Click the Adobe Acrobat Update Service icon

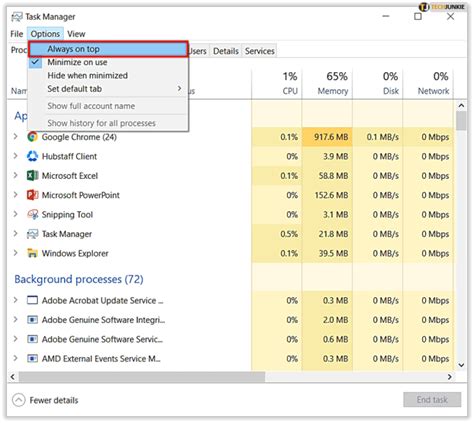point(32,300)
